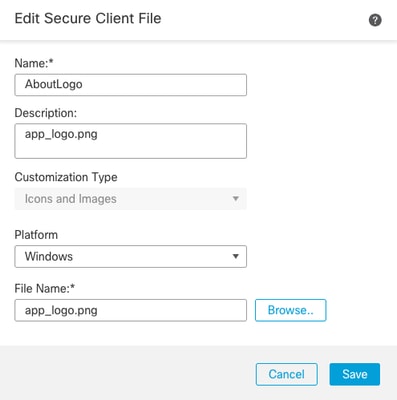Place cursor after AboutLogo text
Screen dimensions: 397x400
83,84
